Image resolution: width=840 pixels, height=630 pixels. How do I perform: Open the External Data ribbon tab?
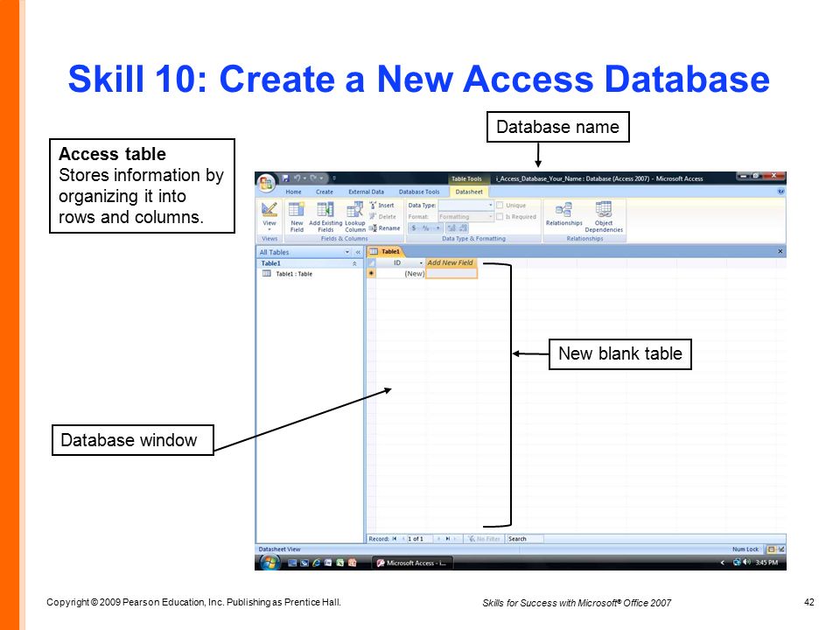[x=366, y=192]
